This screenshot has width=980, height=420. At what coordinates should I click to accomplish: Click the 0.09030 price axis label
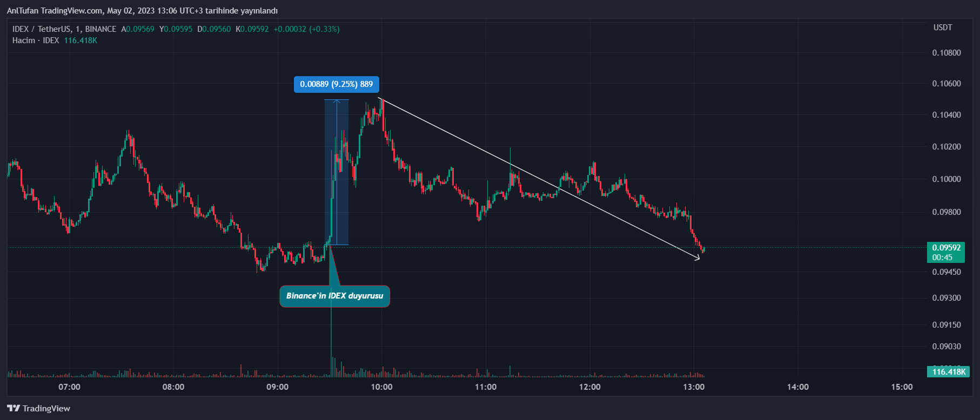[947, 347]
